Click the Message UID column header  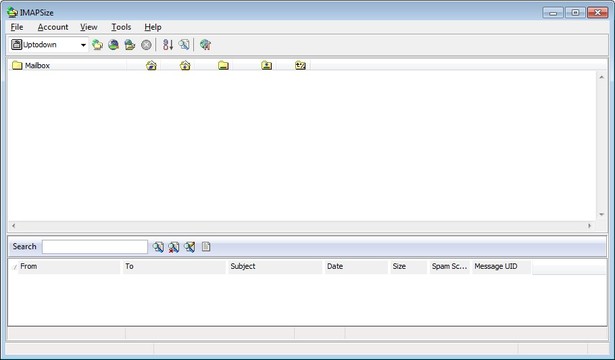[x=502, y=267]
